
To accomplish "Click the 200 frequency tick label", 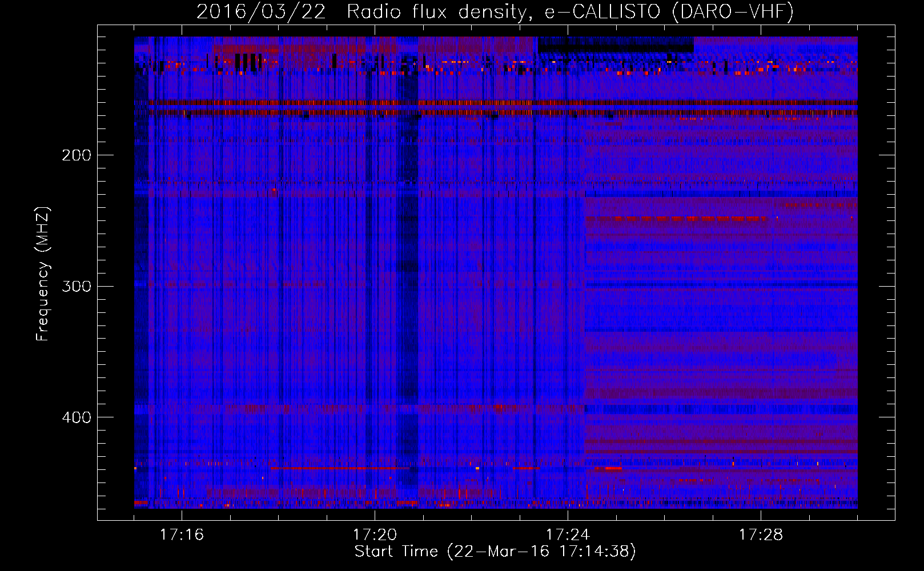I will tap(77, 155).
